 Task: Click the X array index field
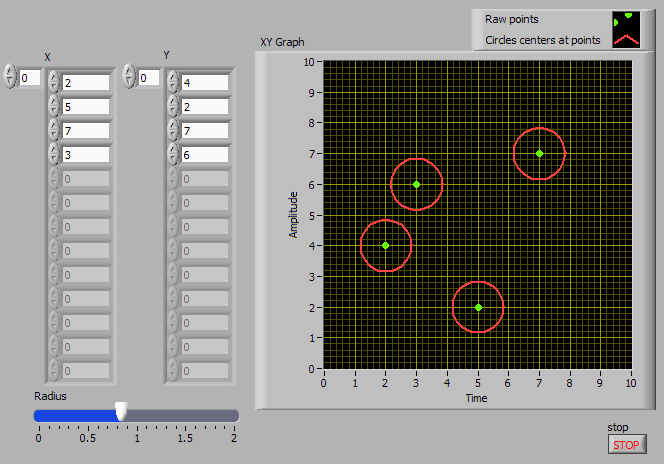pyautogui.click(x=30, y=78)
